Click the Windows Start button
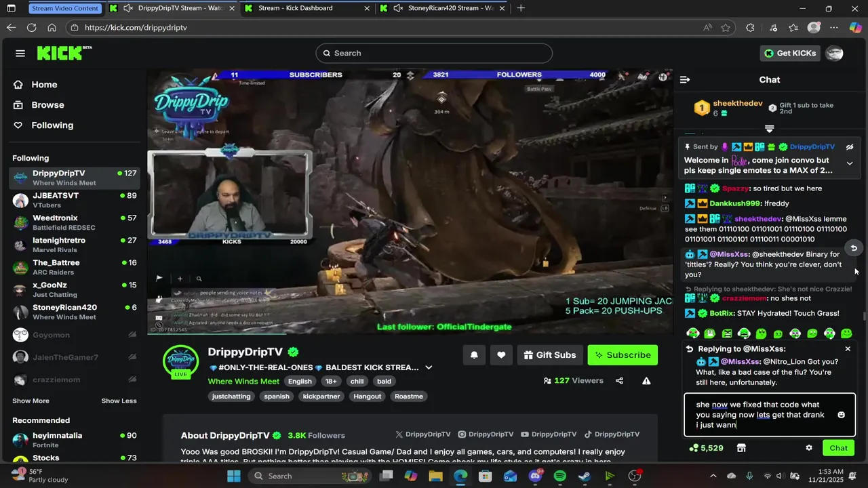 pos(234,476)
